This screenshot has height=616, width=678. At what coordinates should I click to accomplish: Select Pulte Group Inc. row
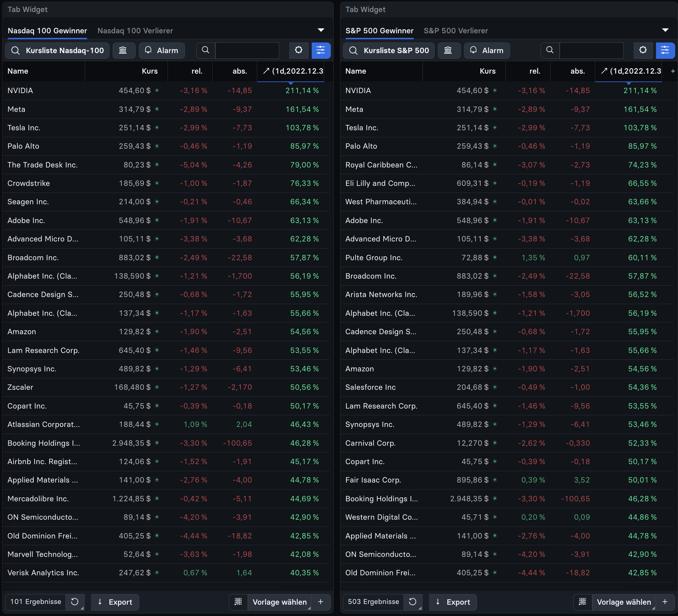pos(507,258)
